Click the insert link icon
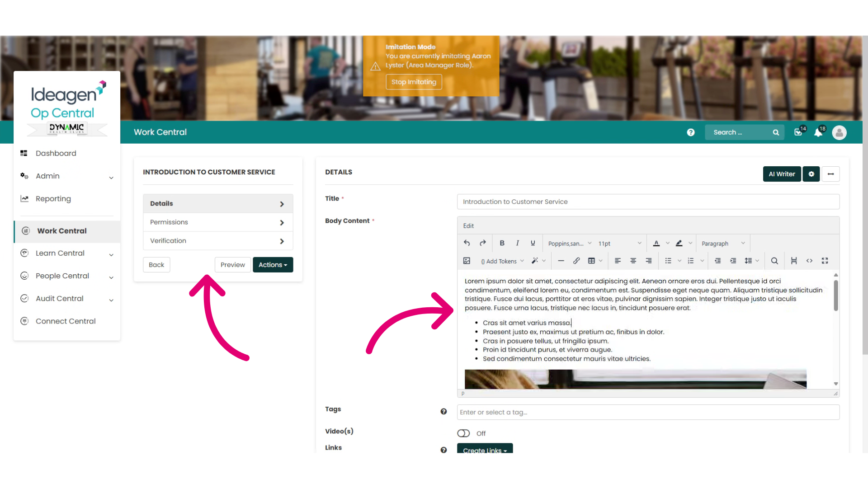This screenshot has height=488, width=868. 576,261
